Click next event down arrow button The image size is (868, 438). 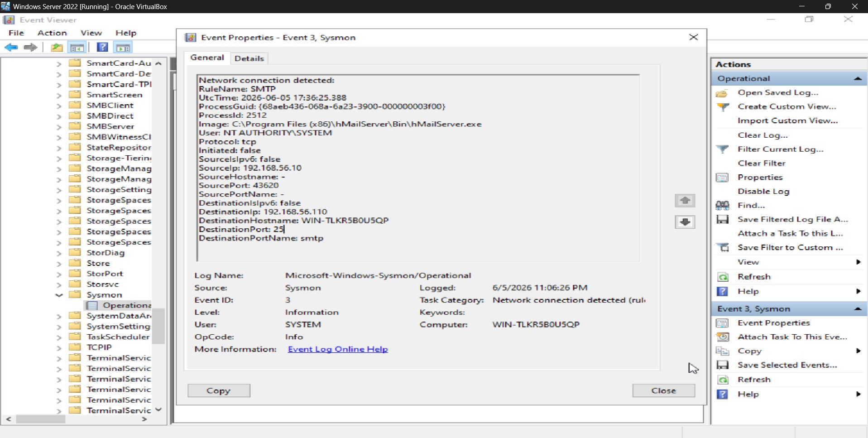click(x=685, y=222)
